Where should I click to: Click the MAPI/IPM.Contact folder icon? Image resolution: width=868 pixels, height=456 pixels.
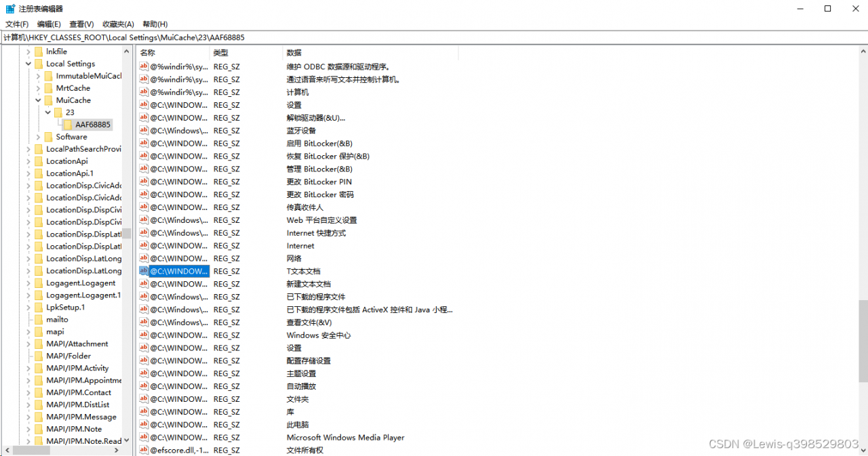(39, 393)
